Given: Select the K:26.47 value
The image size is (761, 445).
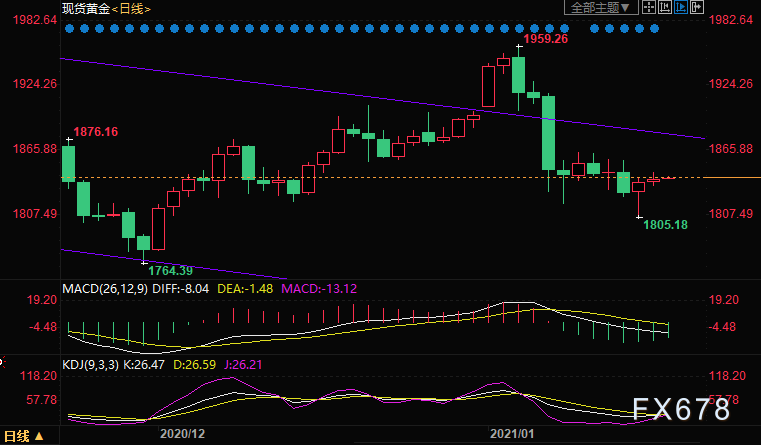Looking at the screenshot, I should coord(144,364).
